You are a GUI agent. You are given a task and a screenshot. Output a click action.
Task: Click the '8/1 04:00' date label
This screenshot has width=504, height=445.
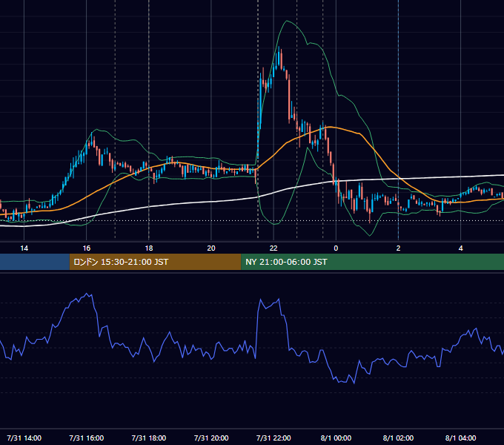click(x=460, y=438)
